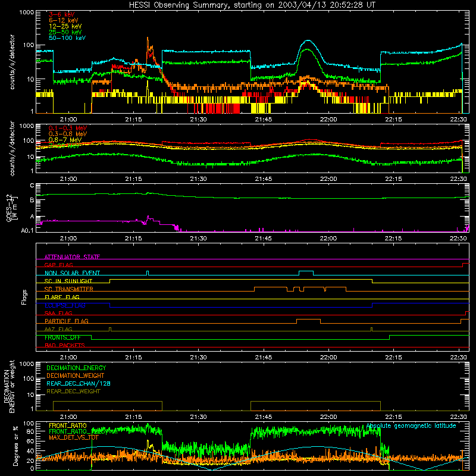Click the blue ECLIPSE_FLAG label
This screenshot has width=476, height=476.
tap(65, 305)
